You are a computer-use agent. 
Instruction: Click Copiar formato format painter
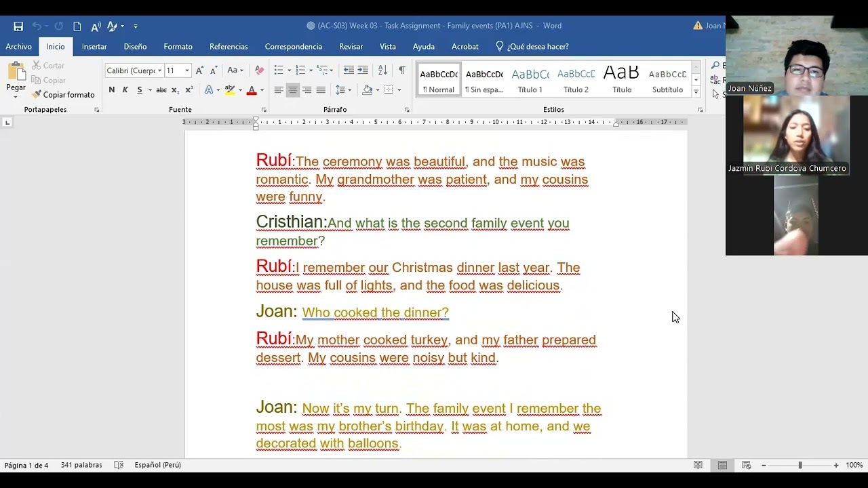pyautogui.click(x=63, y=95)
